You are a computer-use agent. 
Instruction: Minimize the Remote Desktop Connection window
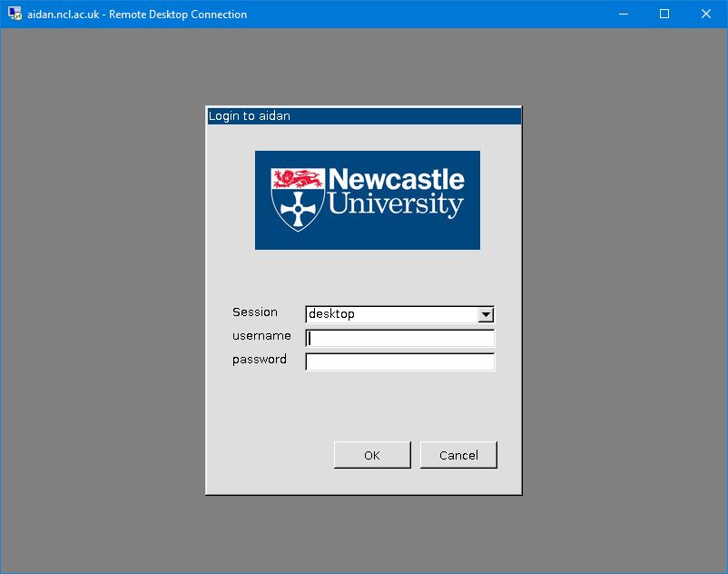point(623,14)
